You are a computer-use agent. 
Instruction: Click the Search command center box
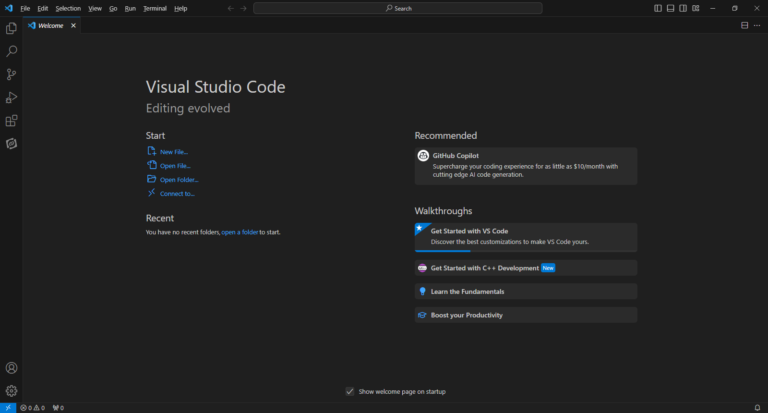pyautogui.click(x=397, y=8)
